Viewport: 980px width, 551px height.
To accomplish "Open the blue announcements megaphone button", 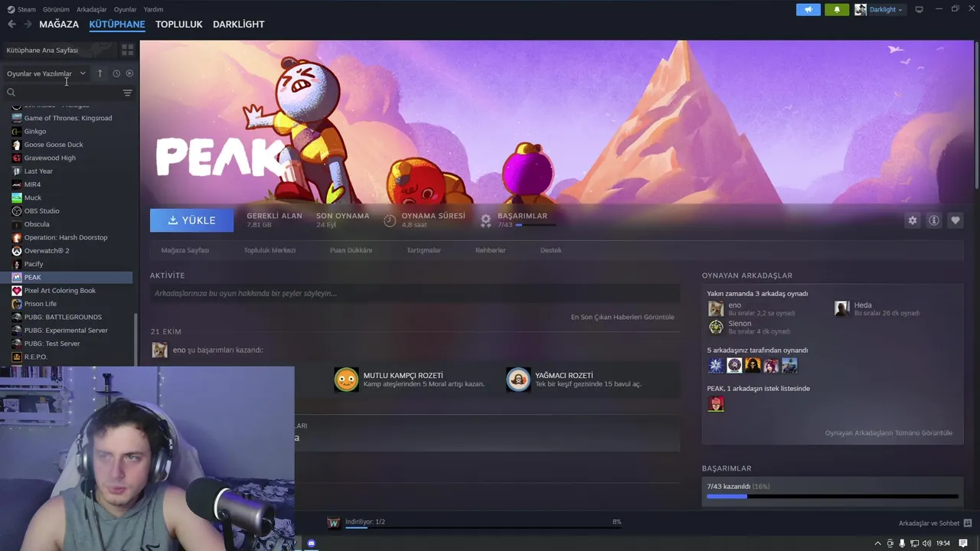I will point(808,9).
